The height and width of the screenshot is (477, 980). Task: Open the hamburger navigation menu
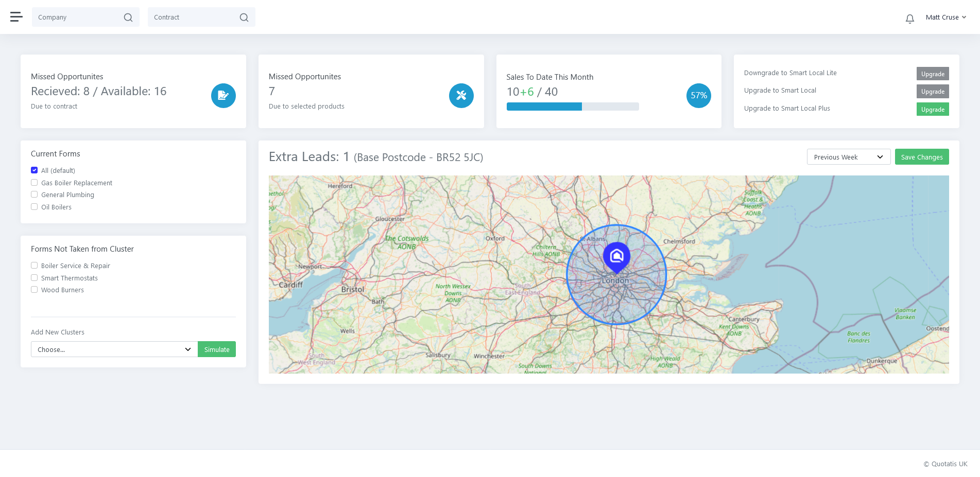[16, 17]
